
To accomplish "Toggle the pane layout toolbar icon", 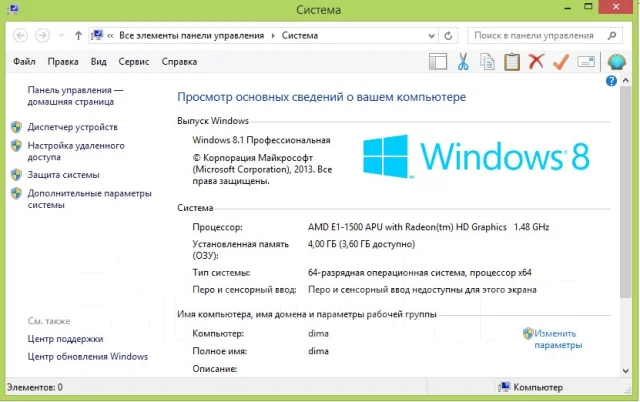I will click(x=438, y=62).
